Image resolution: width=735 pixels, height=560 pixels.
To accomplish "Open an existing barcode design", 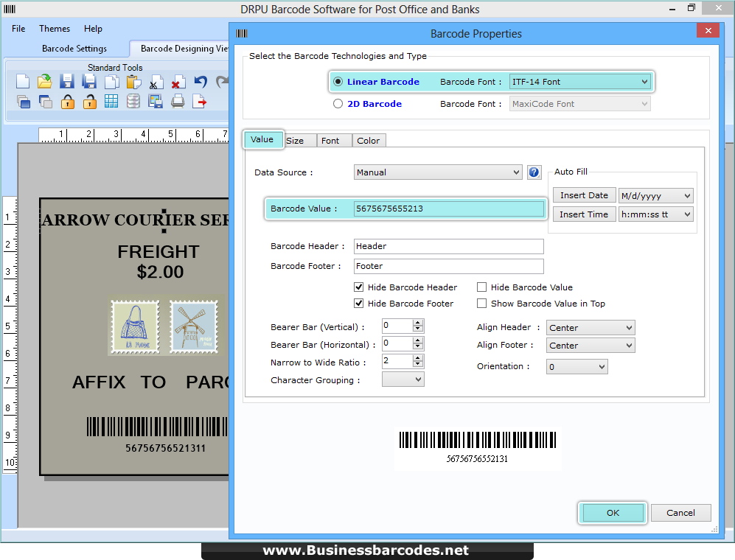I will tap(44, 81).
